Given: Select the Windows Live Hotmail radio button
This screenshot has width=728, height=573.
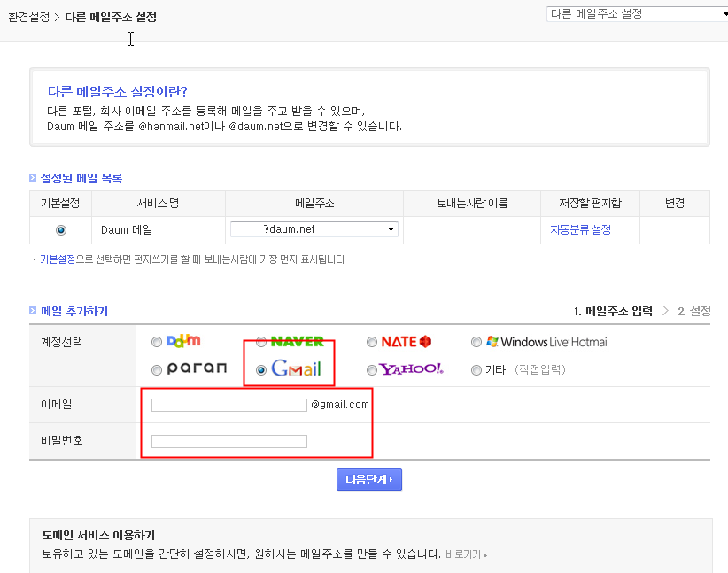Looking at the screenshot, I should (x=476, y=342).
